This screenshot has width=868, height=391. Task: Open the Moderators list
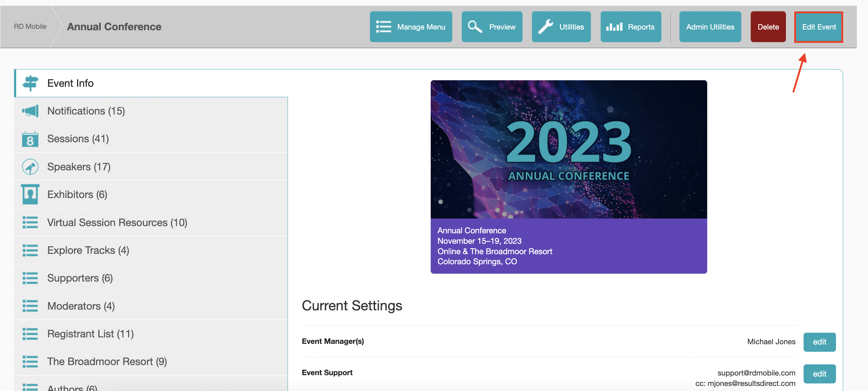tap(81, 306)
